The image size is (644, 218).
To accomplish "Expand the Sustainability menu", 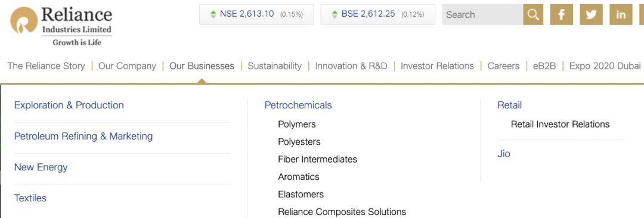I will [x=274, y=66].
